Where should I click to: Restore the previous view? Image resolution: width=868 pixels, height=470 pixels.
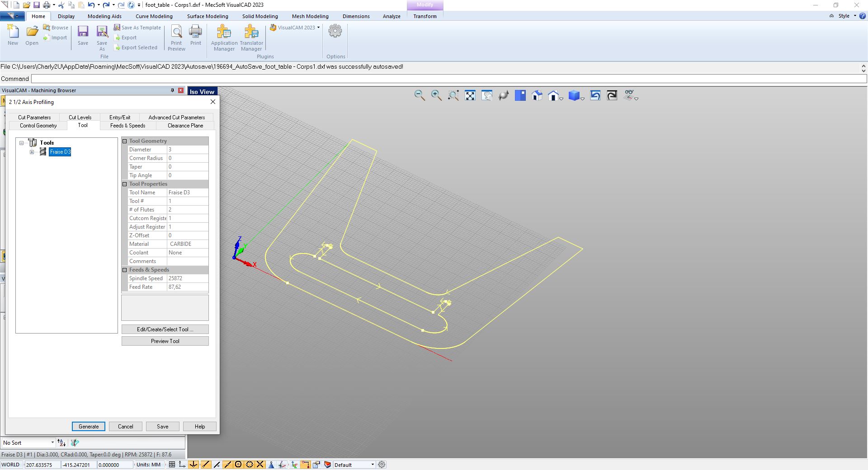[x=595, y=95]
